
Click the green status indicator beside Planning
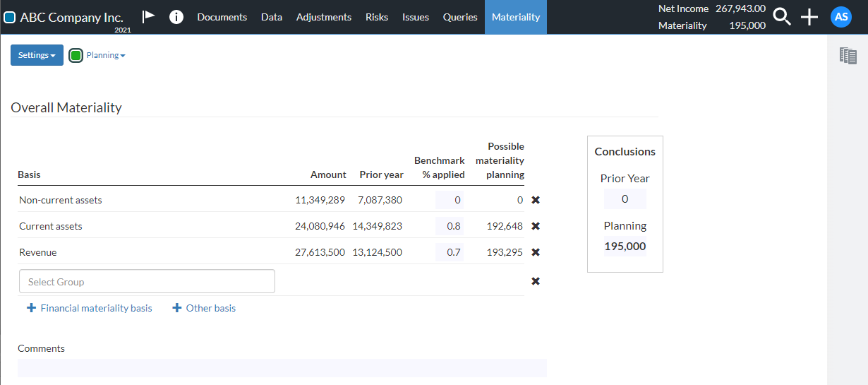(x=76, y=55)
